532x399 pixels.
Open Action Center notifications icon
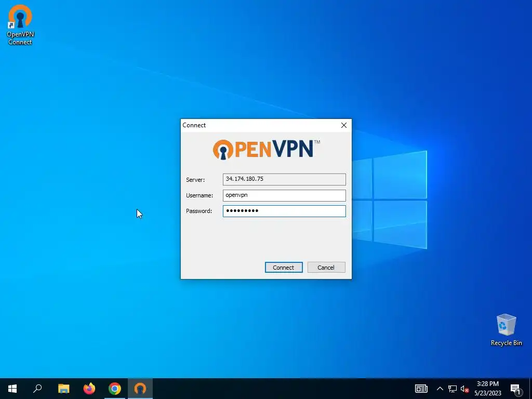click(x=515, y=389)
